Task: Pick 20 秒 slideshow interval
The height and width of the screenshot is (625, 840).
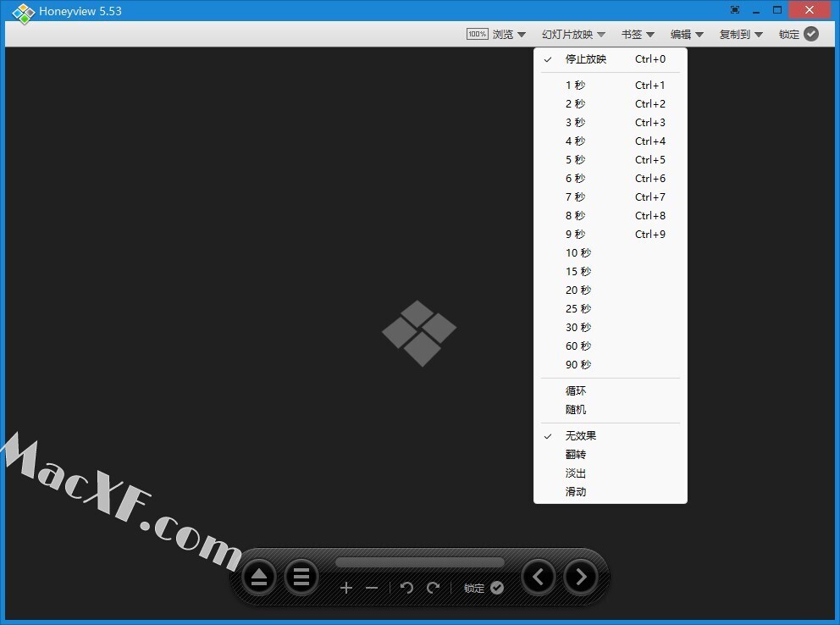Action: [x=611, y=290]
